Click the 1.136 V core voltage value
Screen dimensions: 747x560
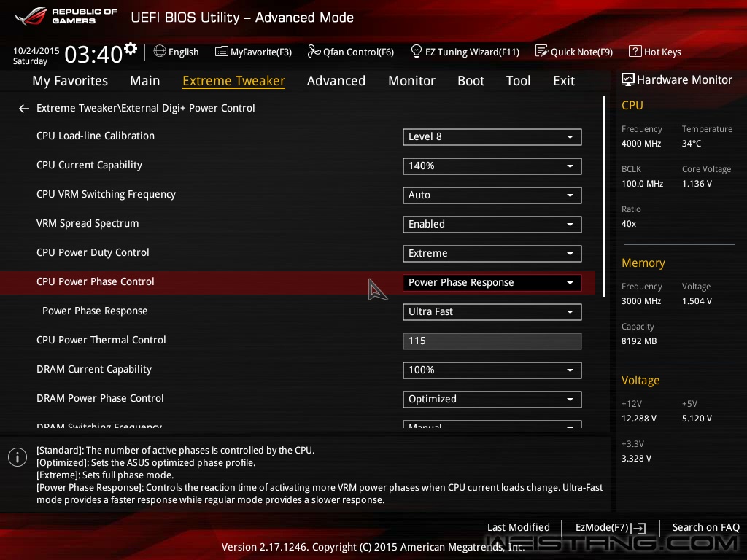[x=697, y=183]
